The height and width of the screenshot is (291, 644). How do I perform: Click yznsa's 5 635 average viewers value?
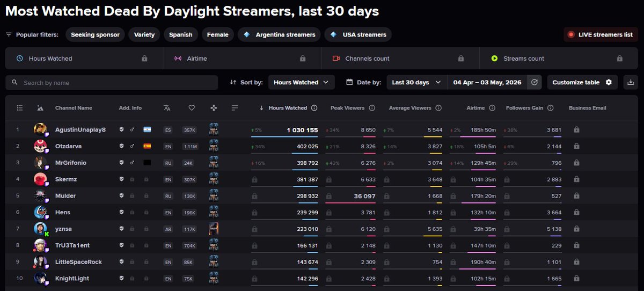pos(434,229)
